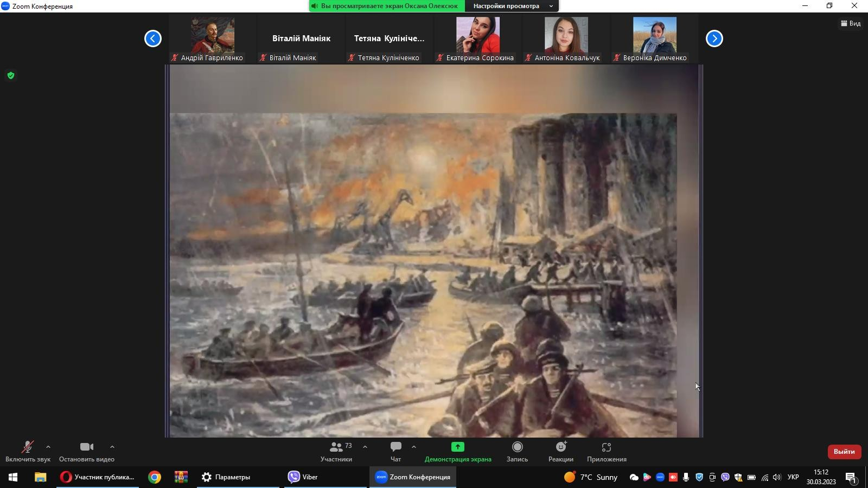The image size is (868, 488).
Task: Select Андрій Гавриленко's video thumbnail
Action: [212, 39]
